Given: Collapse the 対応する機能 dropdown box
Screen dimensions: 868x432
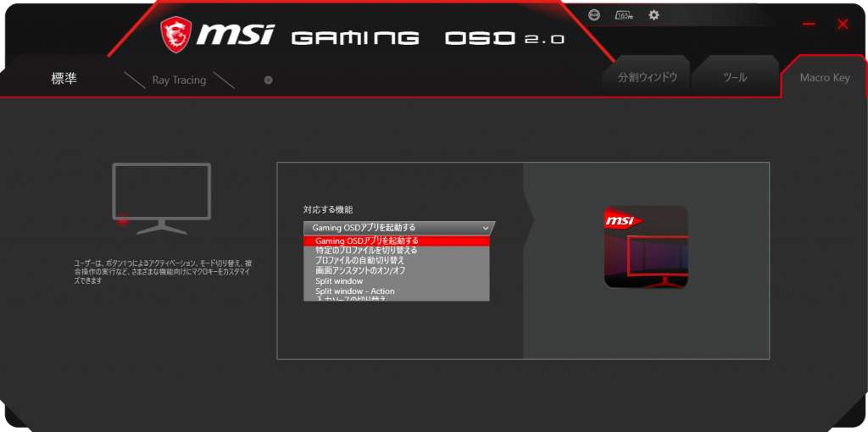Looking at the screenshot, I should [398, 228].
